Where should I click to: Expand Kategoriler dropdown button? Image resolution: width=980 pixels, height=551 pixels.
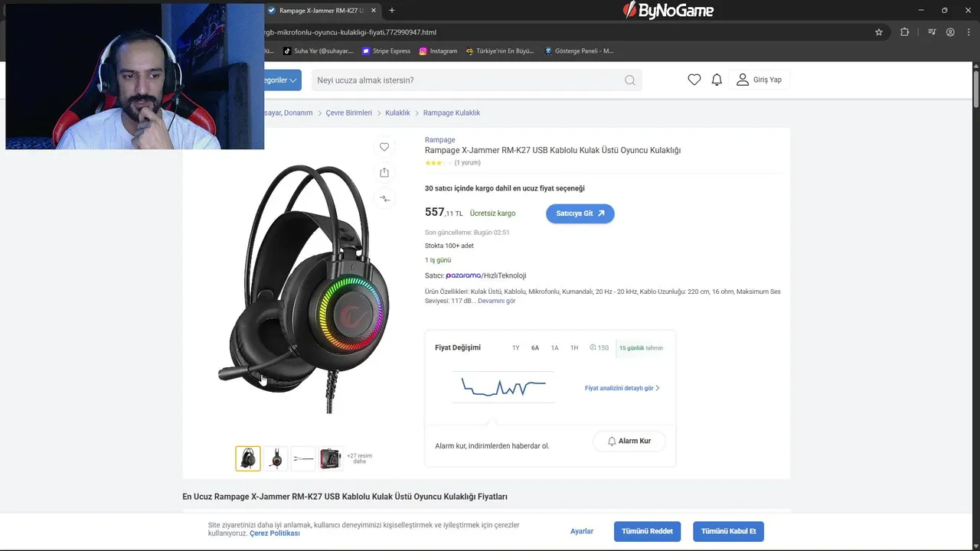[x=283, y=80]
